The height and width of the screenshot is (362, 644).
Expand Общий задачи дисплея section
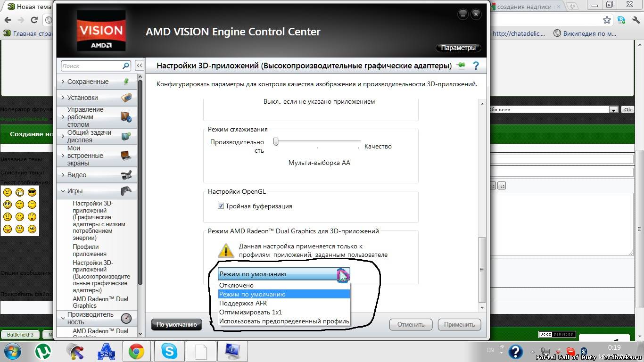97,136
